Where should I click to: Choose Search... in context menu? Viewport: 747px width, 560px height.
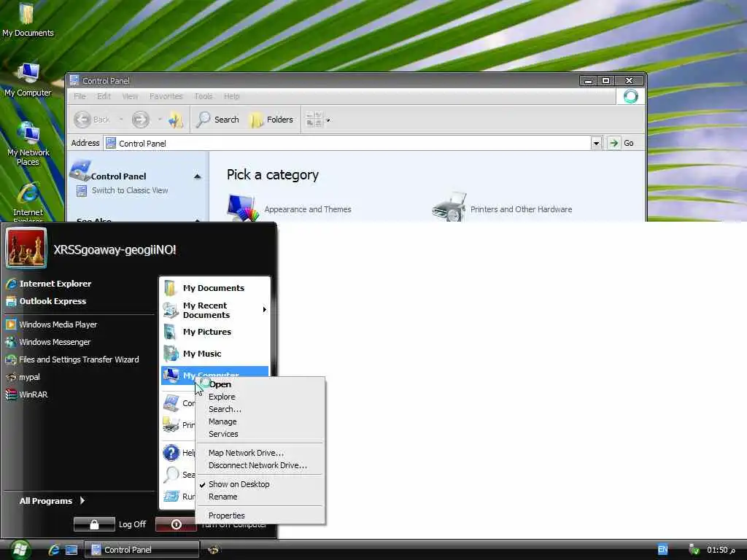pos(225,409)
